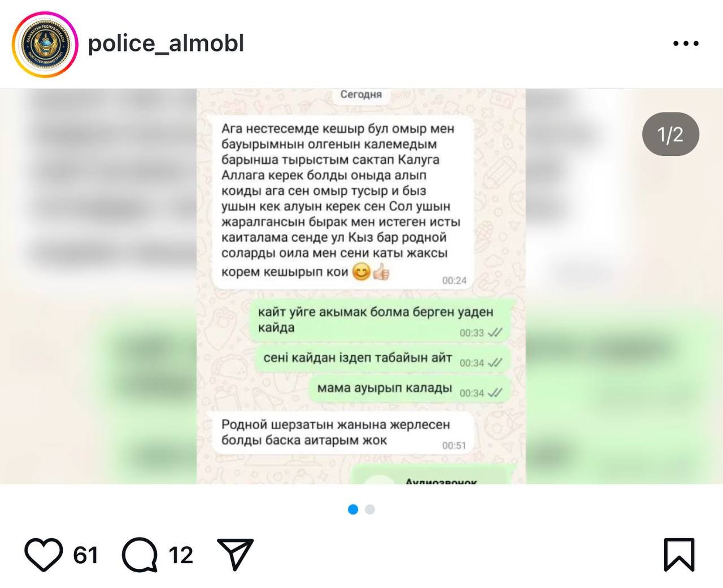Click the first long received message at 00:24

[343, 202]
